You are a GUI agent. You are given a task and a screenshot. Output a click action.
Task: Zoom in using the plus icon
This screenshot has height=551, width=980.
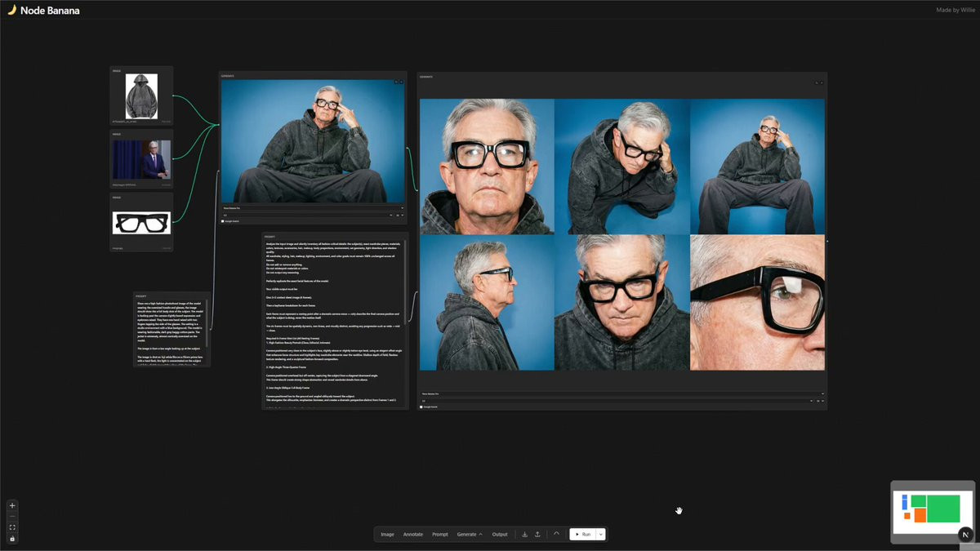pyautogui.click(x=12, y=506)
